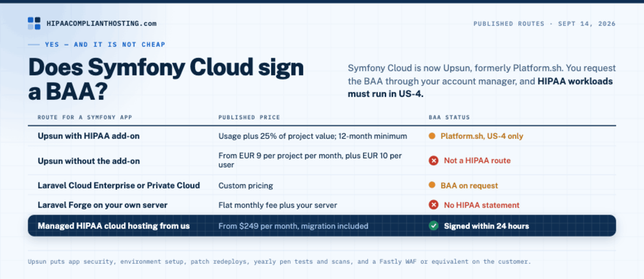Image resolution: width=644 pixels, height=279 pixels.
Task: Click the bold text HIPAA workloads must run in US-4
Action: [x=480, y=88]
